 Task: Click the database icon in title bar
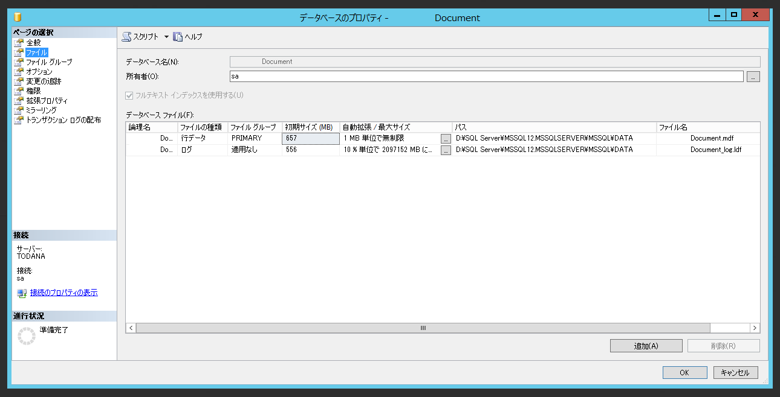pos(18,17)
